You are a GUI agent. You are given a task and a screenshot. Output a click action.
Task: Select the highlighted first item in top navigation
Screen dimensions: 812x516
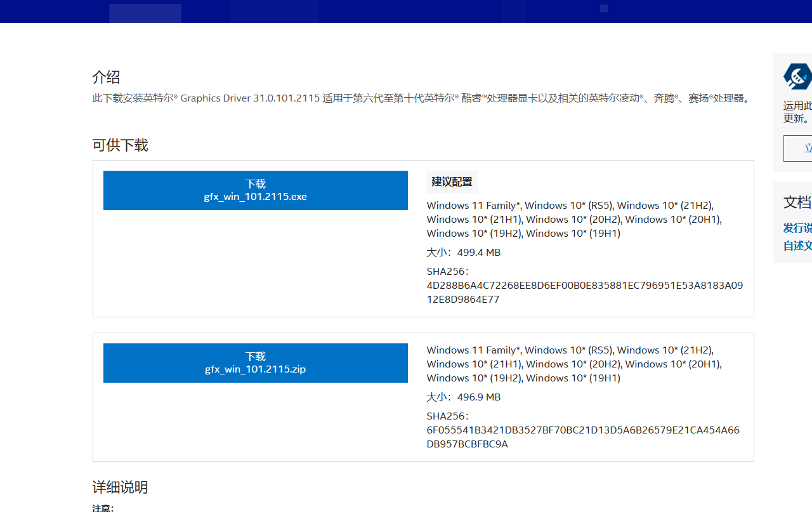(145, 12)
